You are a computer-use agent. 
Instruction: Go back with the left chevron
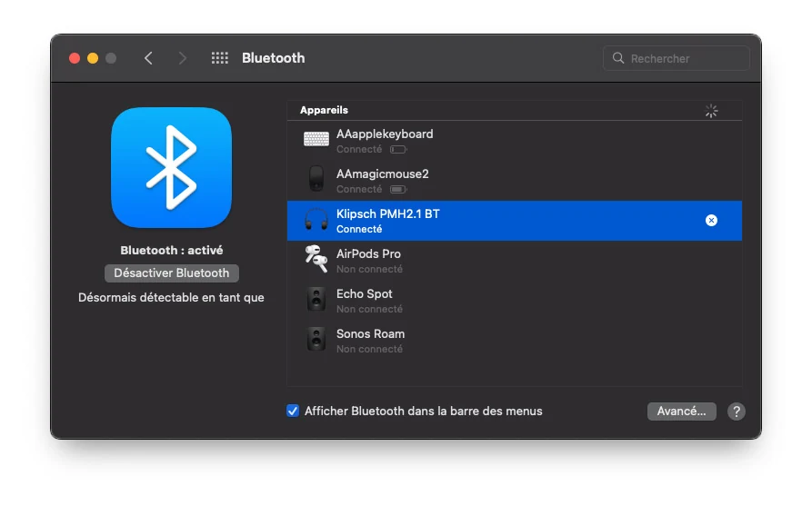tap(148, 58)
